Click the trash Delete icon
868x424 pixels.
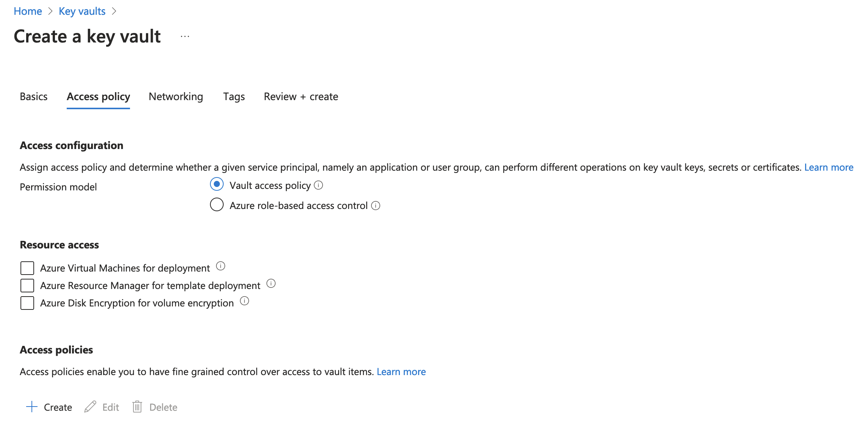pos(137,407)
